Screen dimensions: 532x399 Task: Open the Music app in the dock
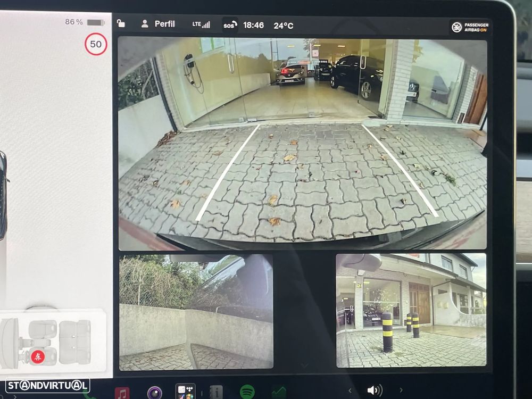coord(122,393)
